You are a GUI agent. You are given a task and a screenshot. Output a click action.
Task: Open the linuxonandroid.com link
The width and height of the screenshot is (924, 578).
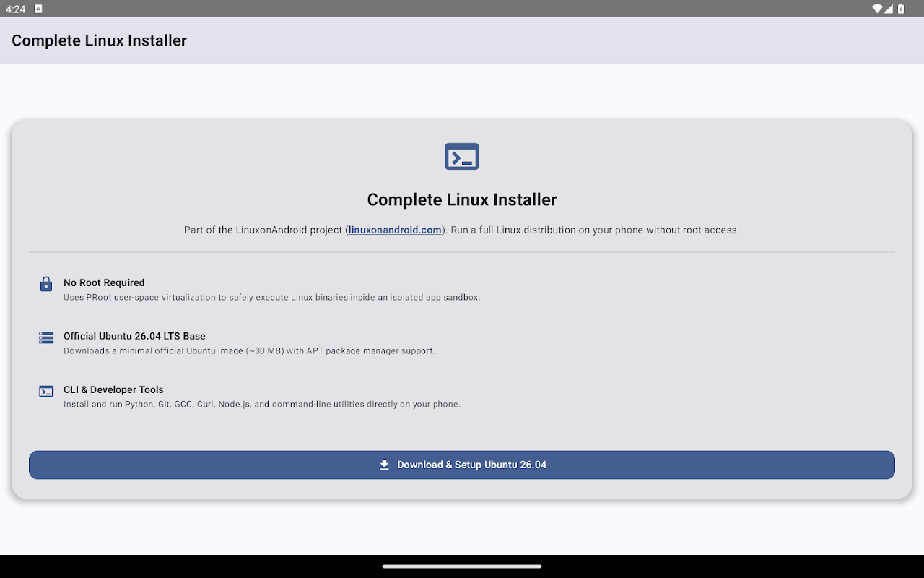[395, 230]
